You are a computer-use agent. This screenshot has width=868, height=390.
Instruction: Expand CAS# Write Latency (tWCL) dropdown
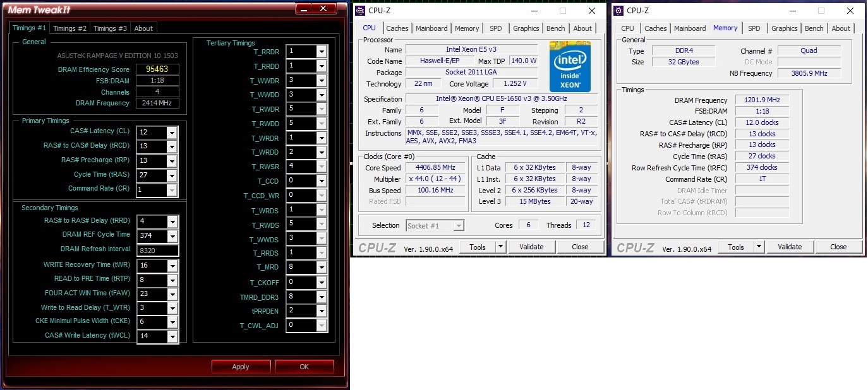coord(172,337)
